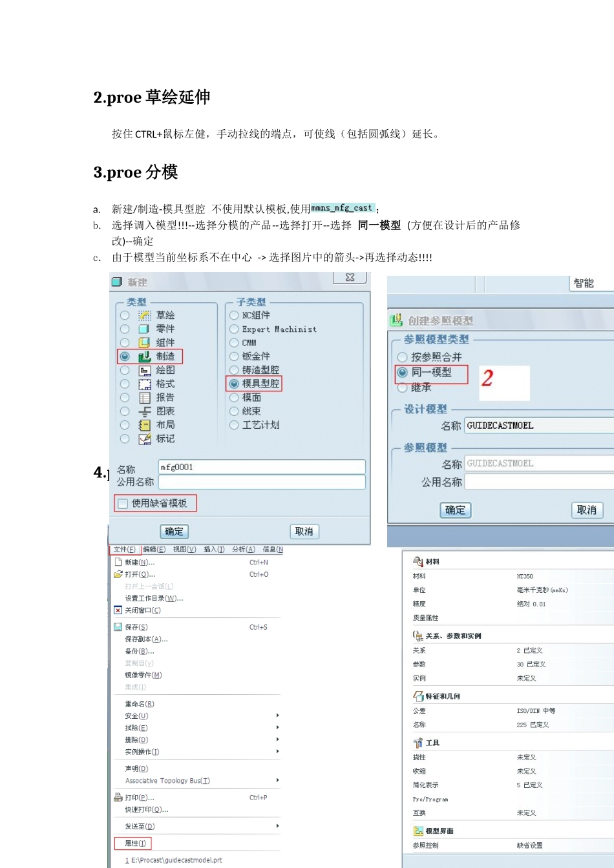Click 确定 in the 新建 dialog

pyautogui.click(x=175, y=532)
